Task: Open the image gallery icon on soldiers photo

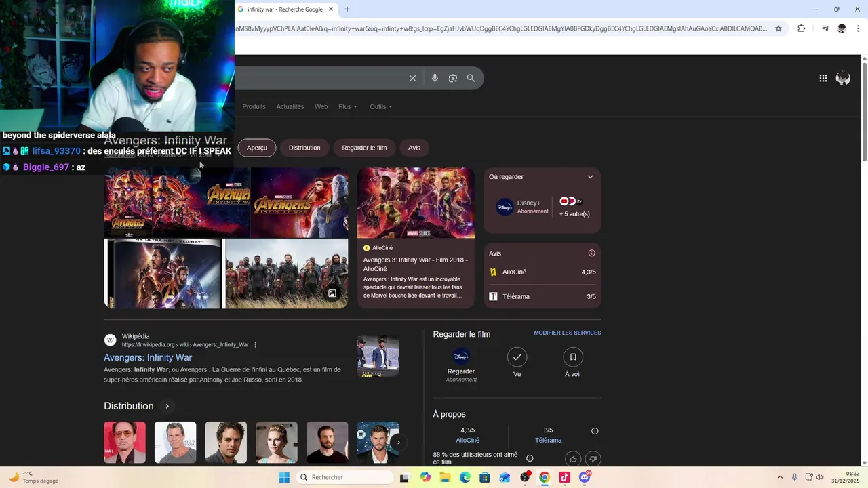Action: (332, 293)
